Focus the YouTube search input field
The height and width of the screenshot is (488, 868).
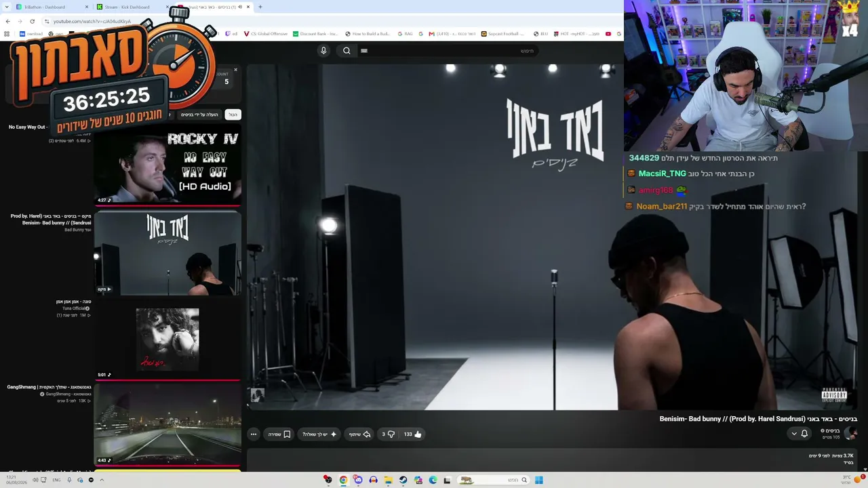(448, 51)
